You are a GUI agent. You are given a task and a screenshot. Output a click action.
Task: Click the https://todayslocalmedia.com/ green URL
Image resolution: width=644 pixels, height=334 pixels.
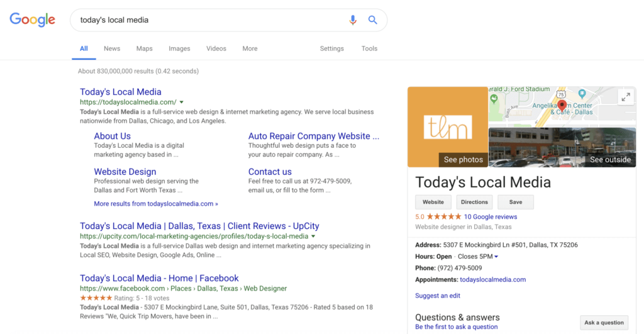[128, 102]
